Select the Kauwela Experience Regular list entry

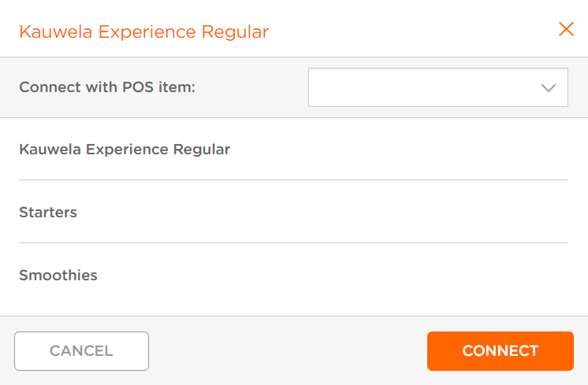pos(294,149)
